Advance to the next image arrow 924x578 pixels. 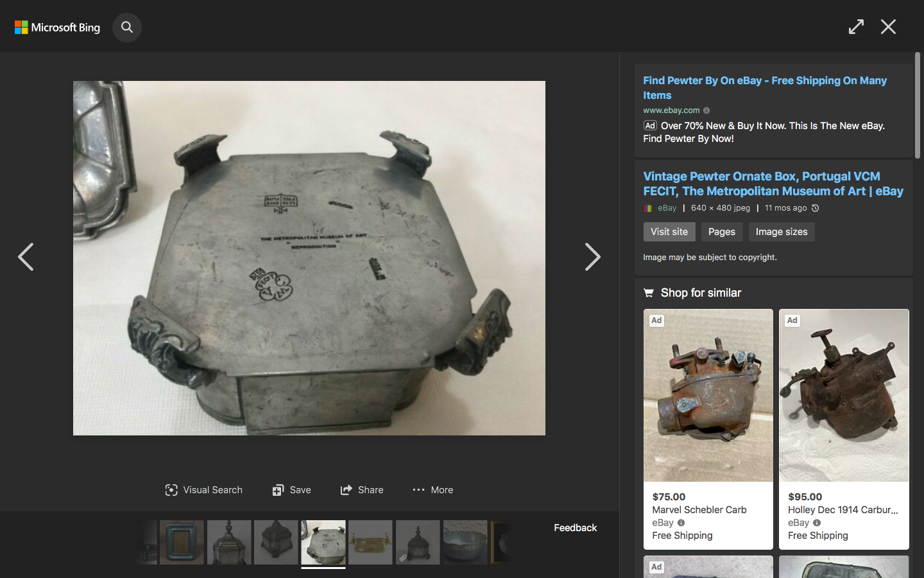click(592, 257)
